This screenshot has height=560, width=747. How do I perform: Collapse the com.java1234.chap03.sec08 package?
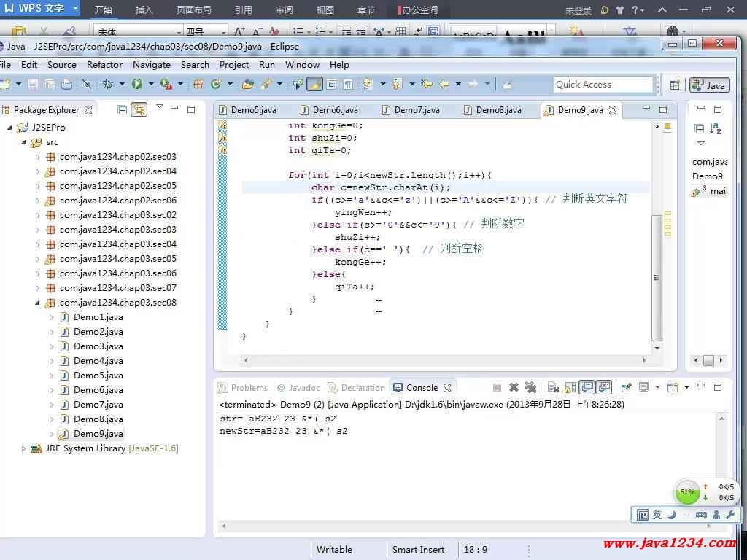(38, 303)
